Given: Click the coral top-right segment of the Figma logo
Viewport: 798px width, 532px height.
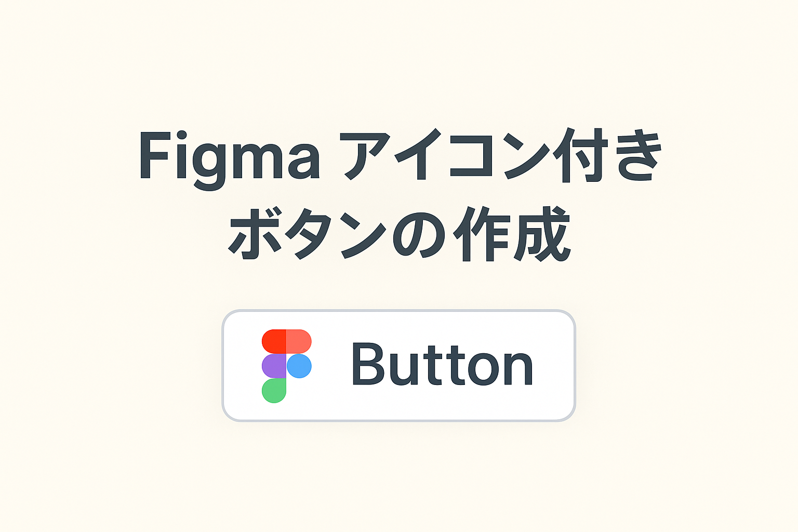Looking at the screenshot, I should [x=299, y=341].
